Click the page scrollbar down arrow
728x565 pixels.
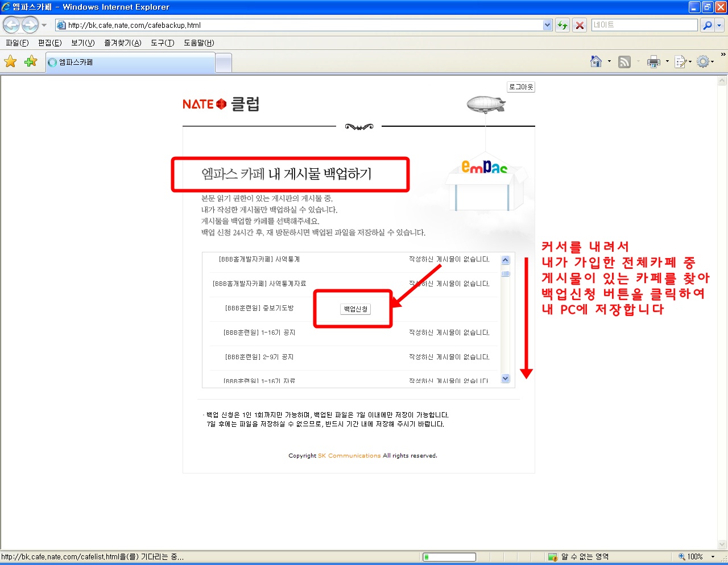[722, 545]
